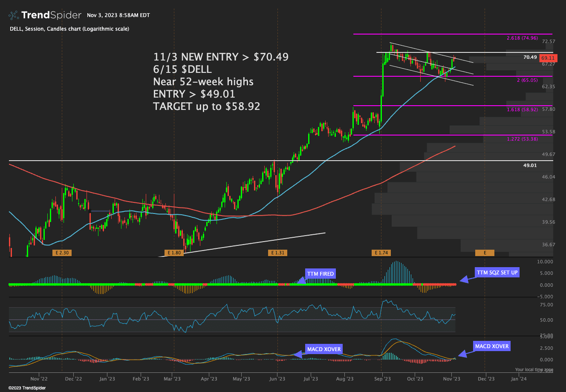Select the 70.49 horizontal line price label
Image resolution: width=566 pixels, height=392 pixels.
point(530,57)
